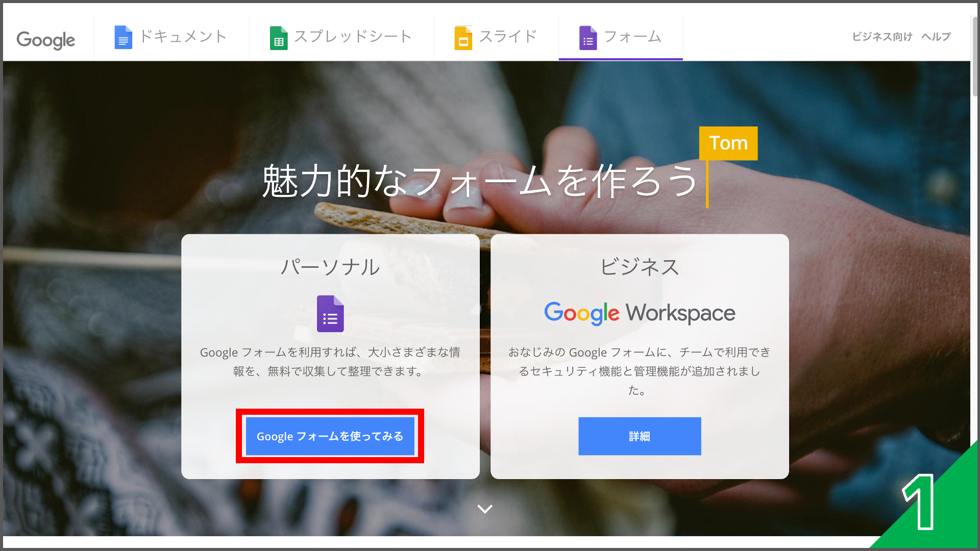Click the Google logo
This screenshot has width=980, height=551.
tap(46, 40)
